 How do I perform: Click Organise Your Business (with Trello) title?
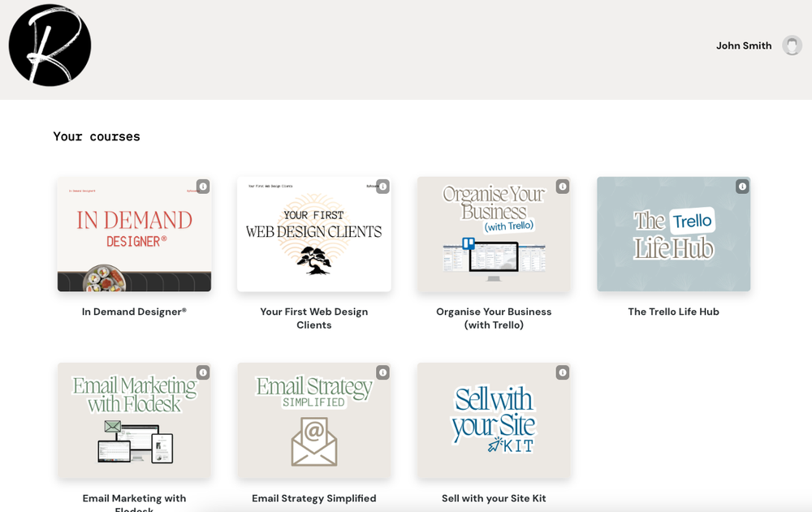point(494,318)
